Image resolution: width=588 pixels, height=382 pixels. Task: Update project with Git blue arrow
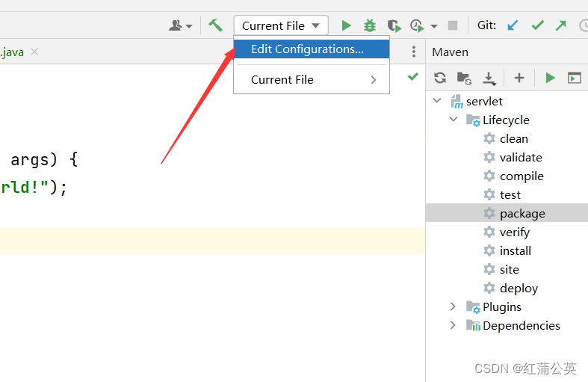click(513, 25)
